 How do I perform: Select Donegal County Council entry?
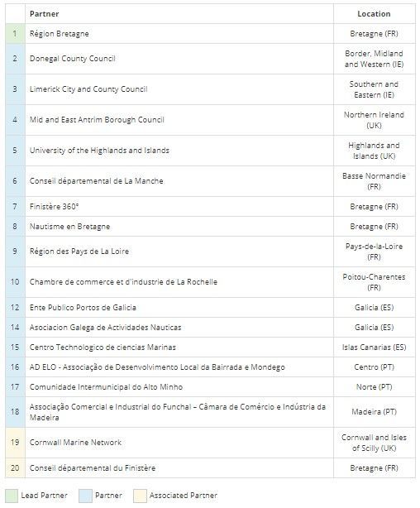click(73, 59)
